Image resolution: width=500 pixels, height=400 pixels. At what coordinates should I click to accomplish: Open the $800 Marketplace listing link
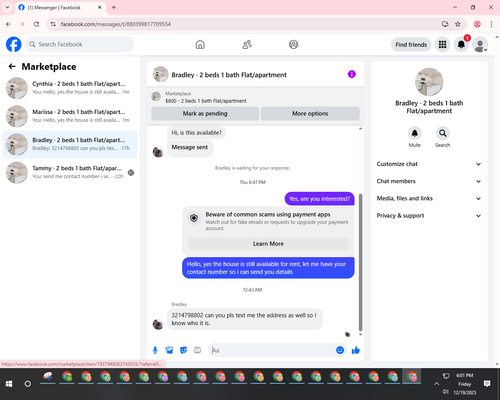point(206,101)
